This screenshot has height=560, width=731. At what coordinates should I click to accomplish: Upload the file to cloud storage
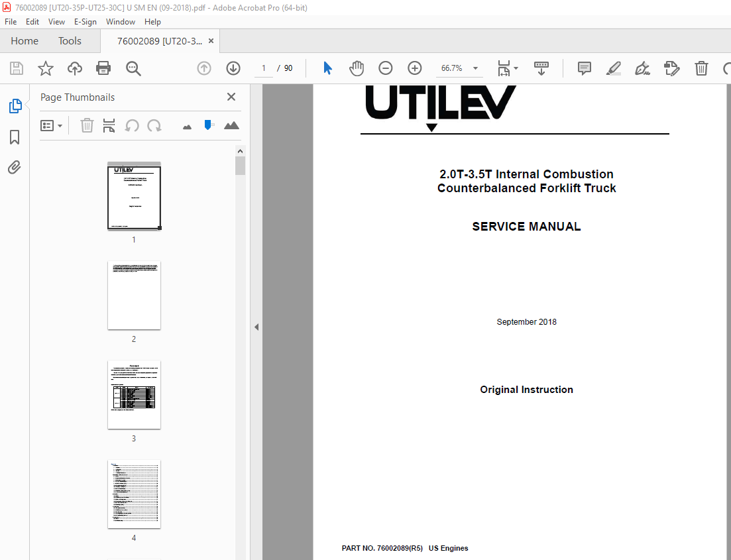75,68
